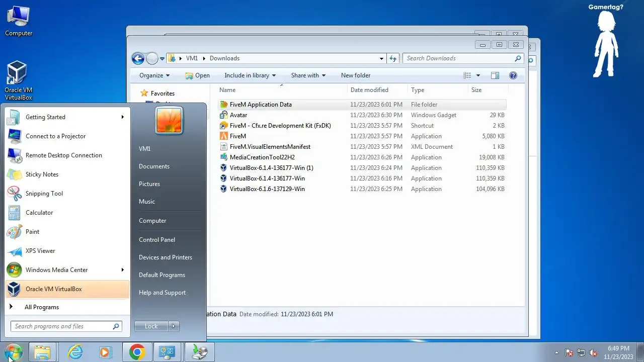Image resolution: width=644 pixels, height=362 pixels.
Task: Select FiveM.VisualElementsManifest file
Action: (x=362, y=147)
